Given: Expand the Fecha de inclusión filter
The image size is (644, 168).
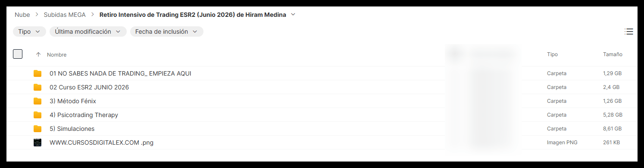Looking at the screenshot, I should [x=167, y=32].
